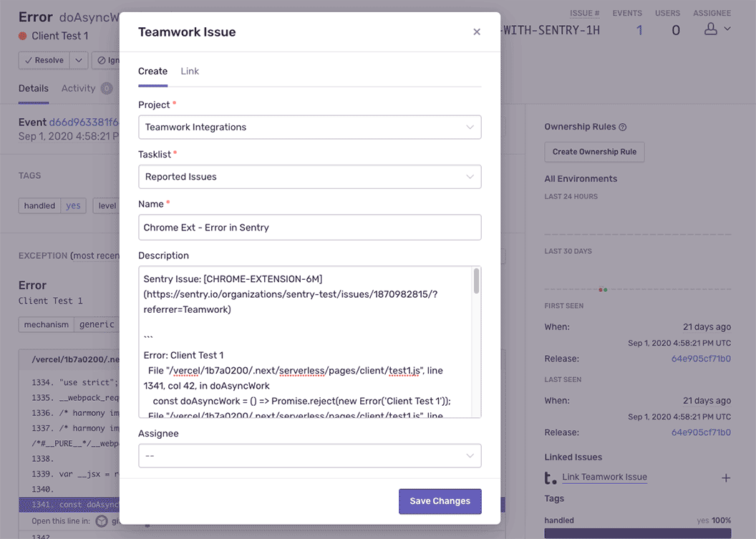Open the Activity tab
756x539 pixels.
[x=78, y=88]
